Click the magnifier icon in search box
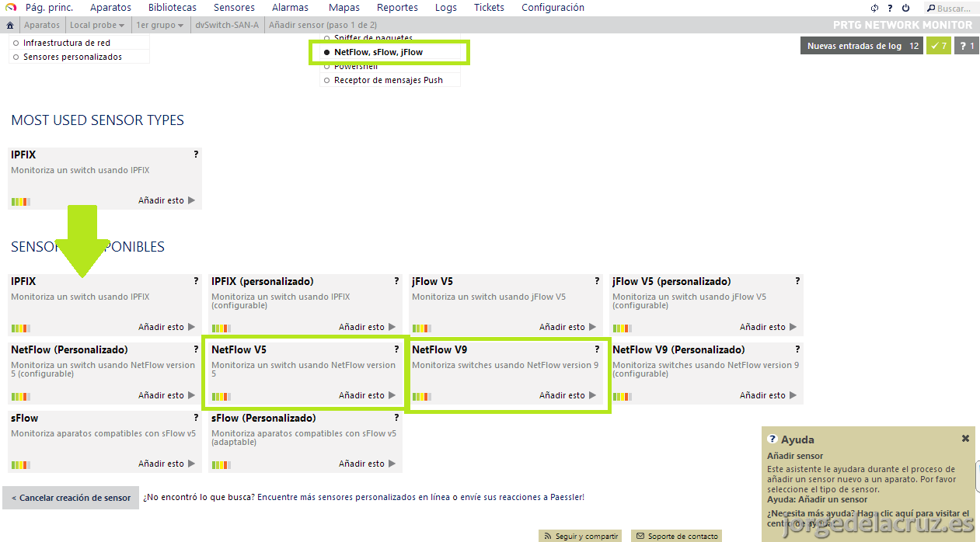 pos(931,9)
